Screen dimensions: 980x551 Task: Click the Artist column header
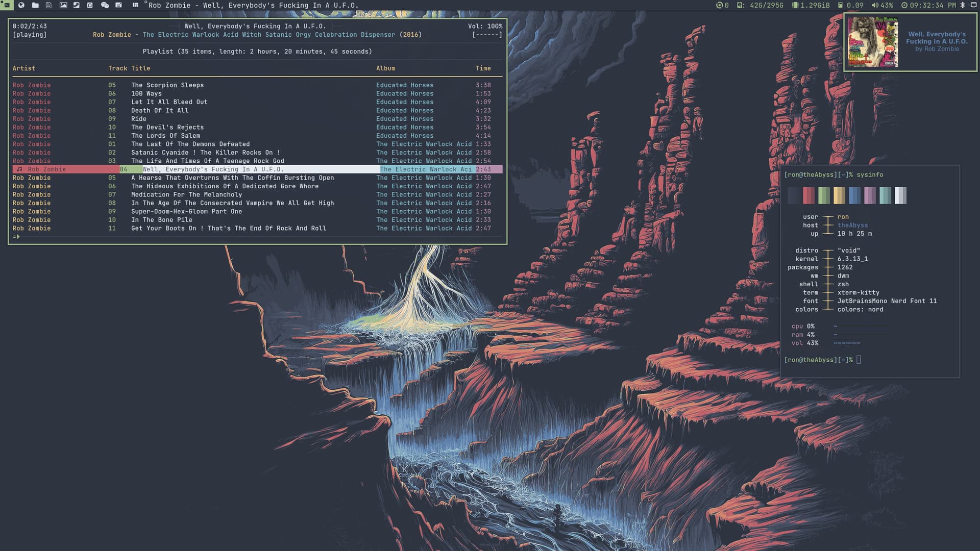click(x=24, y=68)
